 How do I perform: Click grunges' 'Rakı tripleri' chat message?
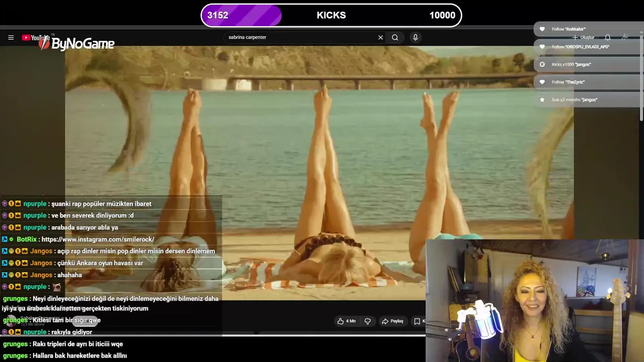point(62,344)
